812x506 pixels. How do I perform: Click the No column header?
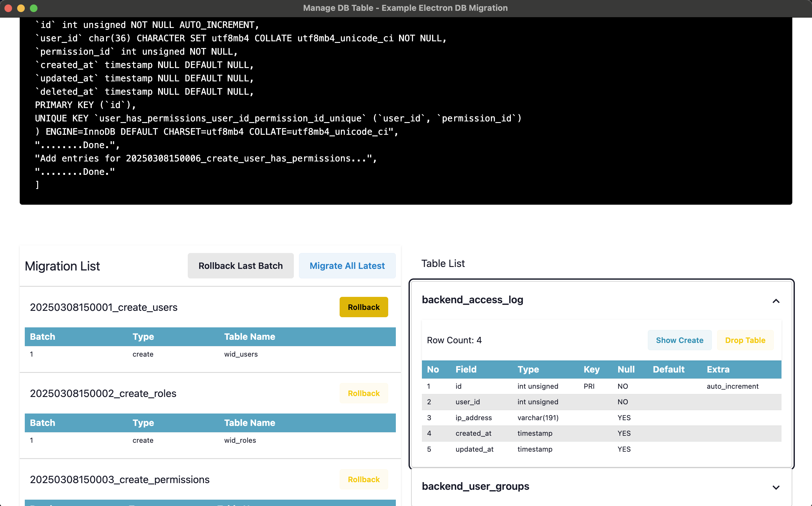pyautogui.click(x=433, y=369)
